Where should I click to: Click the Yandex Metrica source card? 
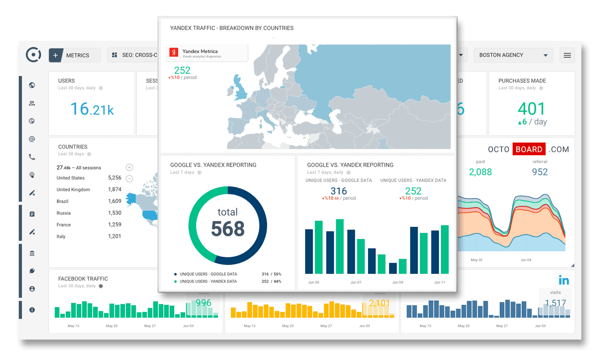[x=207, y=53]
